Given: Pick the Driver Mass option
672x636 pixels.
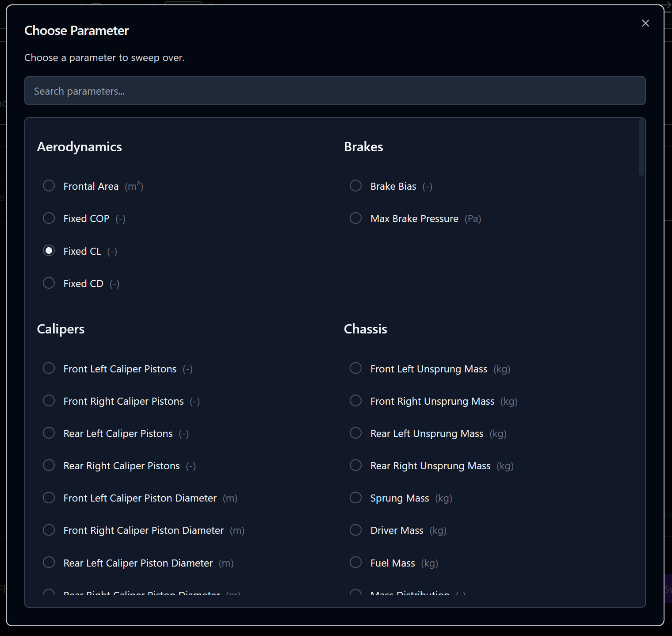Looking at the screenshot, I should (356, 530).
